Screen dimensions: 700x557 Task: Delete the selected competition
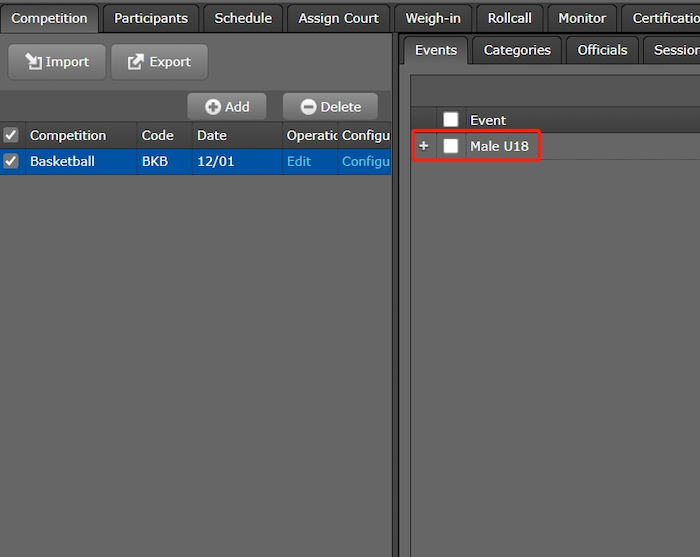pos(330,107)
